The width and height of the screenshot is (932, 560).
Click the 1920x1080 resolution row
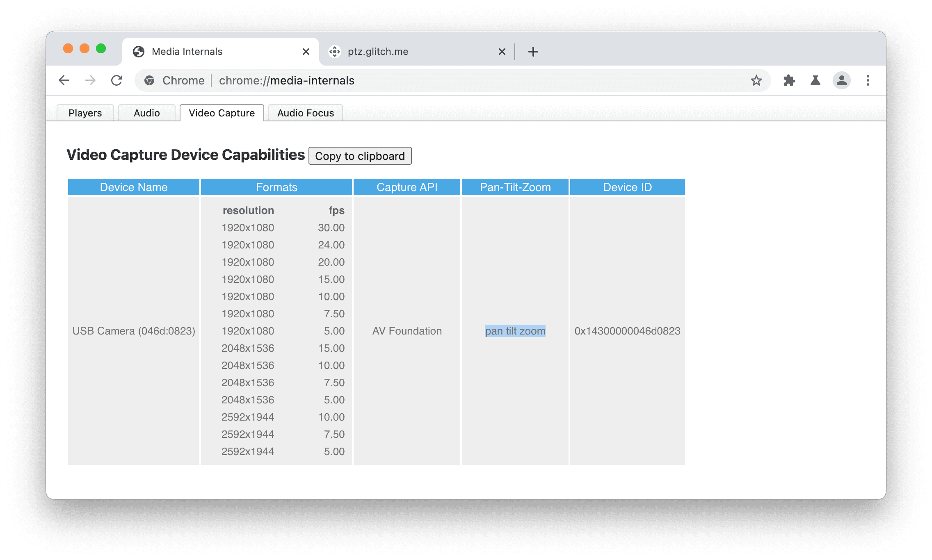coord(248,228)
